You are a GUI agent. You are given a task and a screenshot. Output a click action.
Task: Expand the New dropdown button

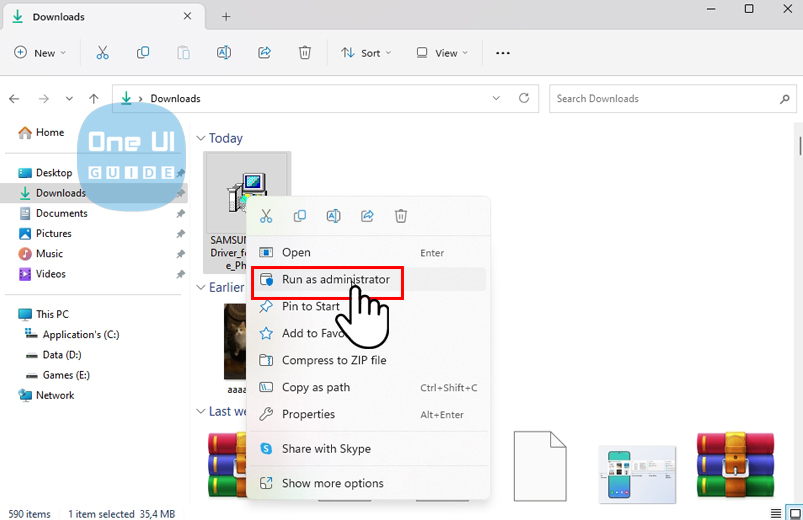point(40,53)
